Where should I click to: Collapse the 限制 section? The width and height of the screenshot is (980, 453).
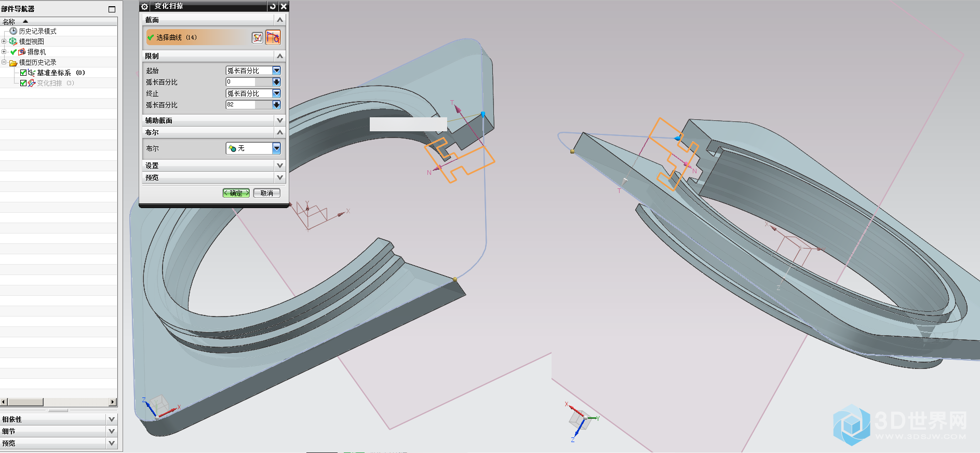pyautogui.click(x=280, y=56)
